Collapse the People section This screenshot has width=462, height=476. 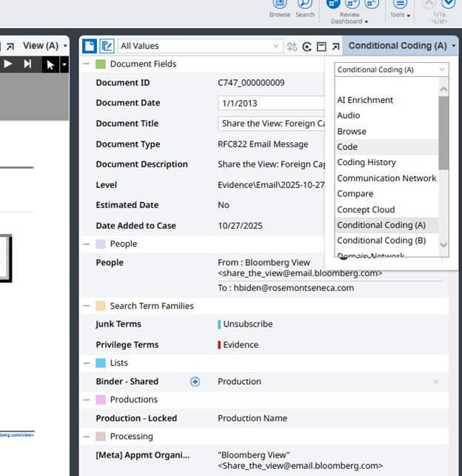pos(87,244)
